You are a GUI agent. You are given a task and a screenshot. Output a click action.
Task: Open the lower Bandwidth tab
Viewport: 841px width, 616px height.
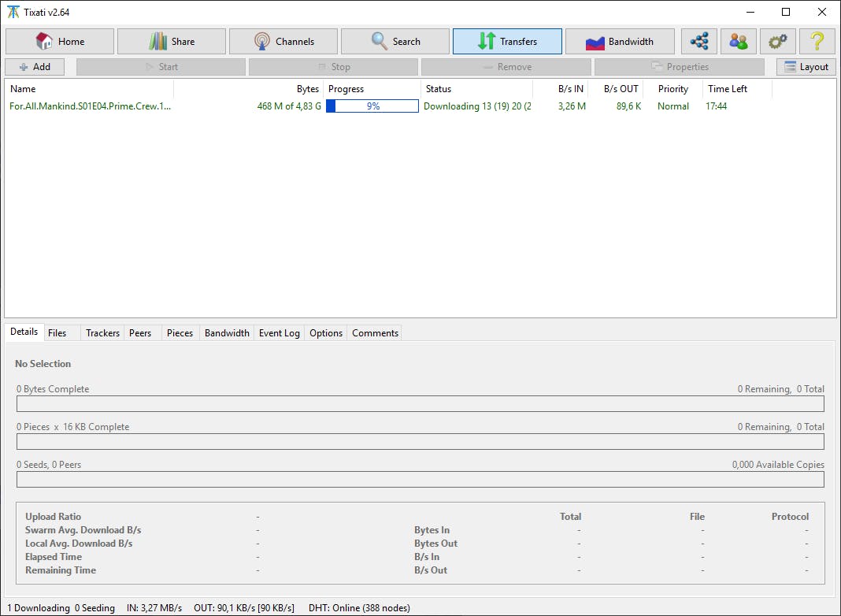pyautogui.click(x=227, y=333)
